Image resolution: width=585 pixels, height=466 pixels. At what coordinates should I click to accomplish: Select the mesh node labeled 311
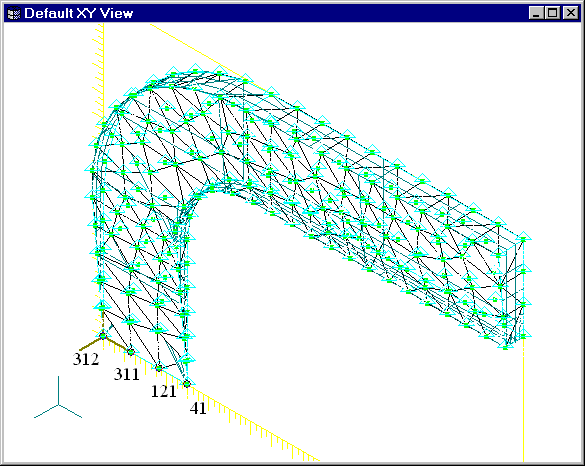click(131, 352)
